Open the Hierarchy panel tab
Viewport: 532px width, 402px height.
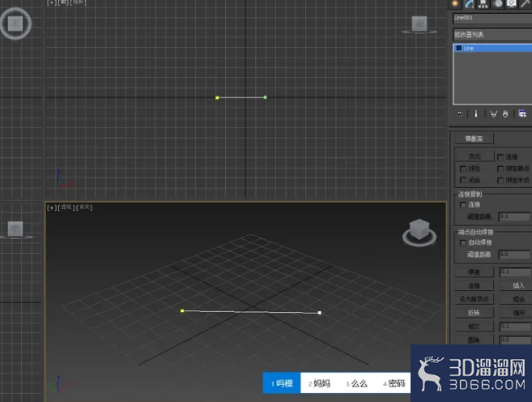(x=483, y=4)
